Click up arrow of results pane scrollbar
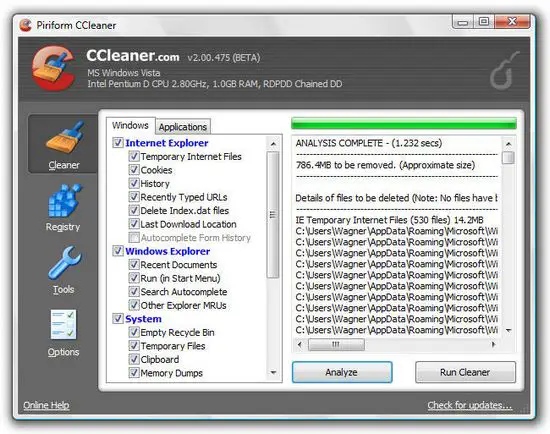The width and height of the screenshot is (550, 434). (509, 144)
